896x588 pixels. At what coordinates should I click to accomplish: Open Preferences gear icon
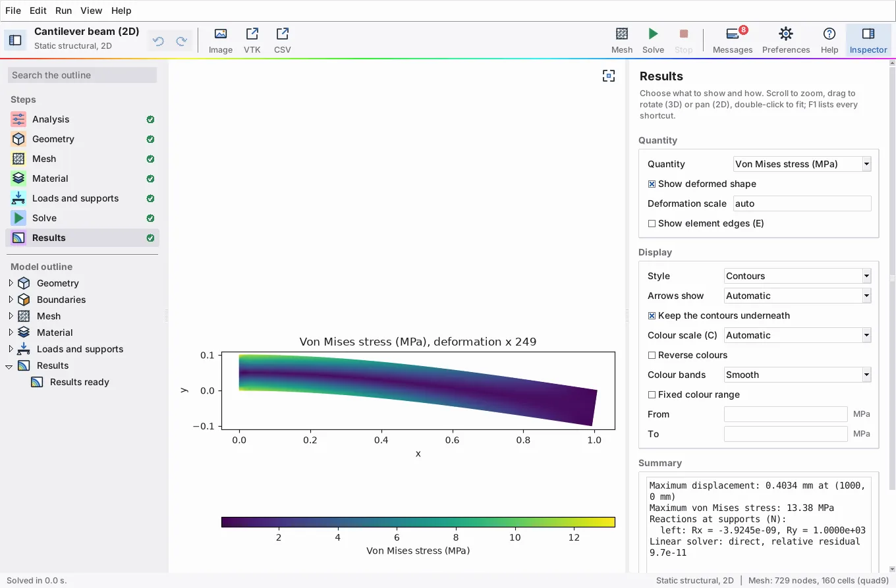pos(785,34)
